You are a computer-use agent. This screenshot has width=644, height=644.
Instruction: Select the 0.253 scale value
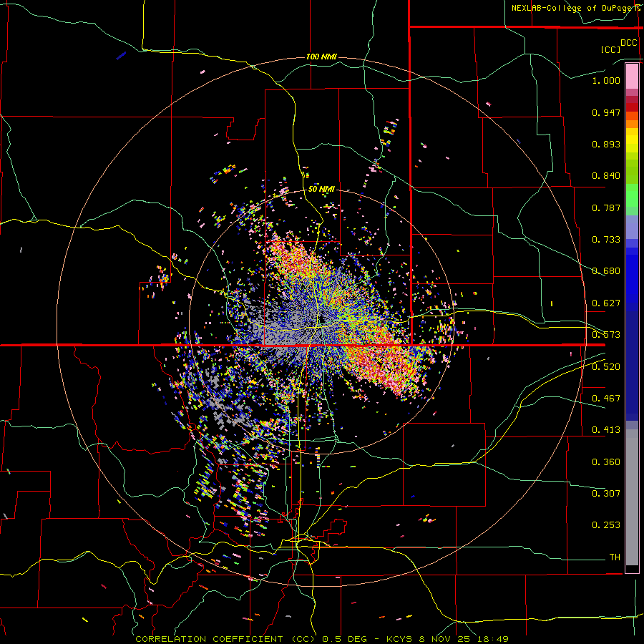pyautogui.click(x=606, y=525)
